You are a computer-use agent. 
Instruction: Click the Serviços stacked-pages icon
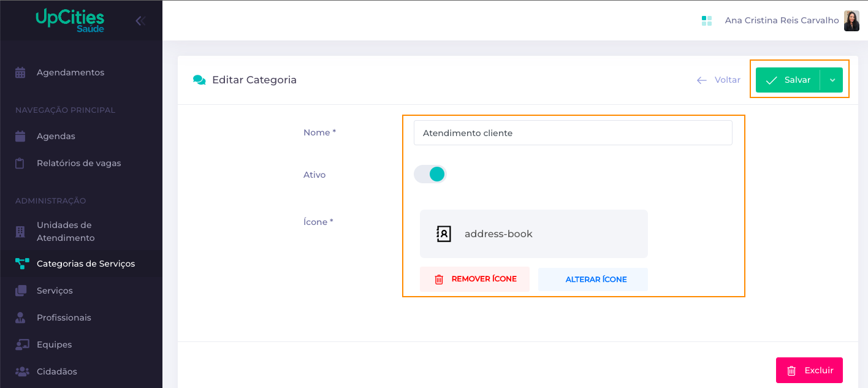(21, 291)
